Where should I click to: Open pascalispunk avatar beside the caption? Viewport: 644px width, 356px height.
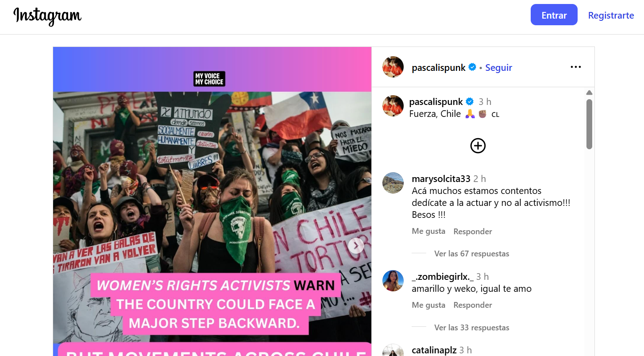(393, 106)
